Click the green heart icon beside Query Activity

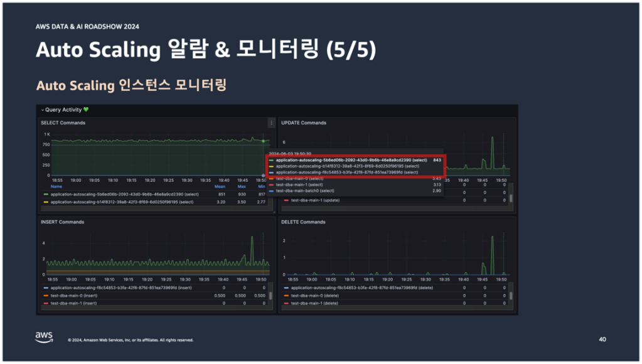pos(86,110)
